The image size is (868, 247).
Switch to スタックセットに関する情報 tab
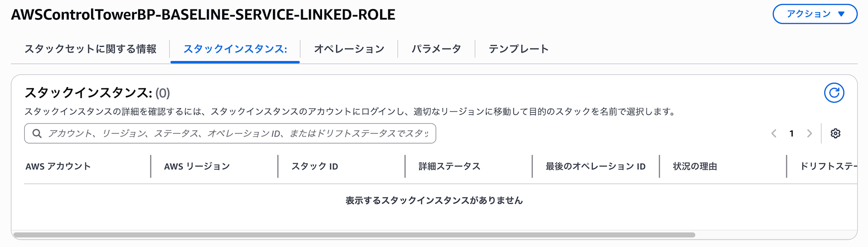[x=90, y=49]
